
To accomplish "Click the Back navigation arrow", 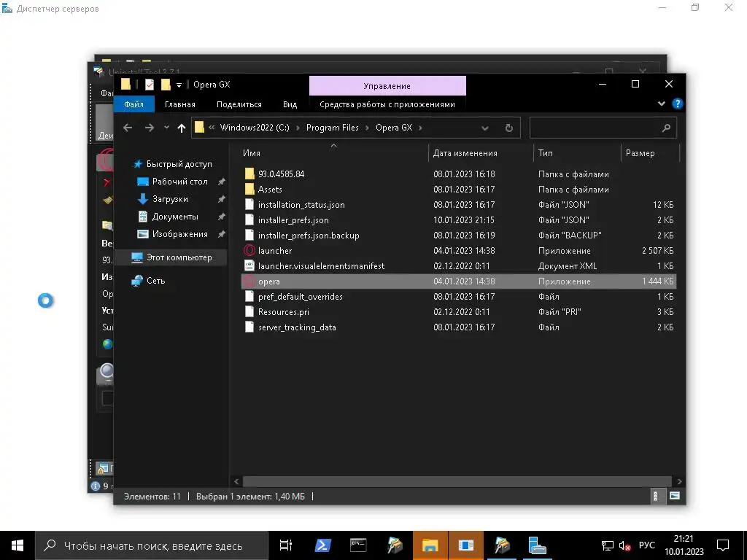I will pos(127,128).
